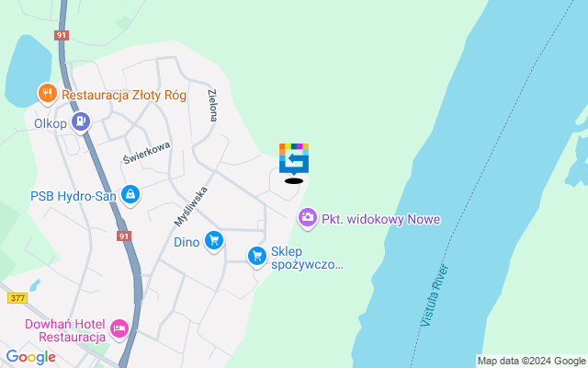Click the upper route 91 road shield
The width and height of the screenshot is (588, 368).
pos(62,35)
